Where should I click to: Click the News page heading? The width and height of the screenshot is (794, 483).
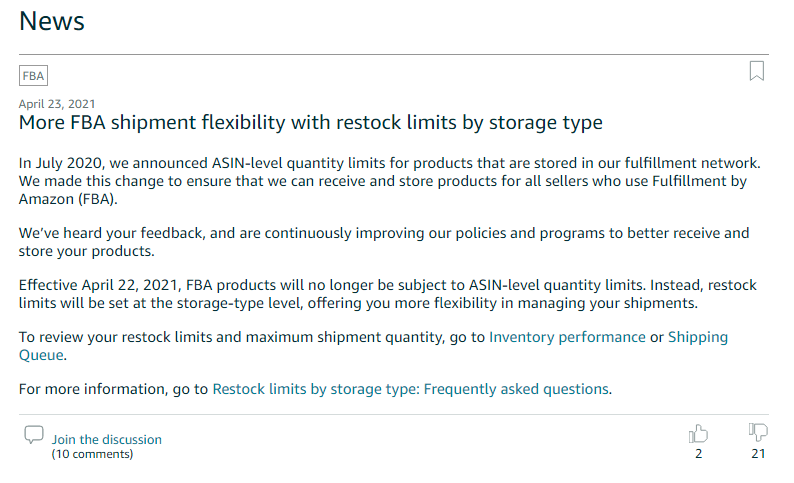point(52,21)
